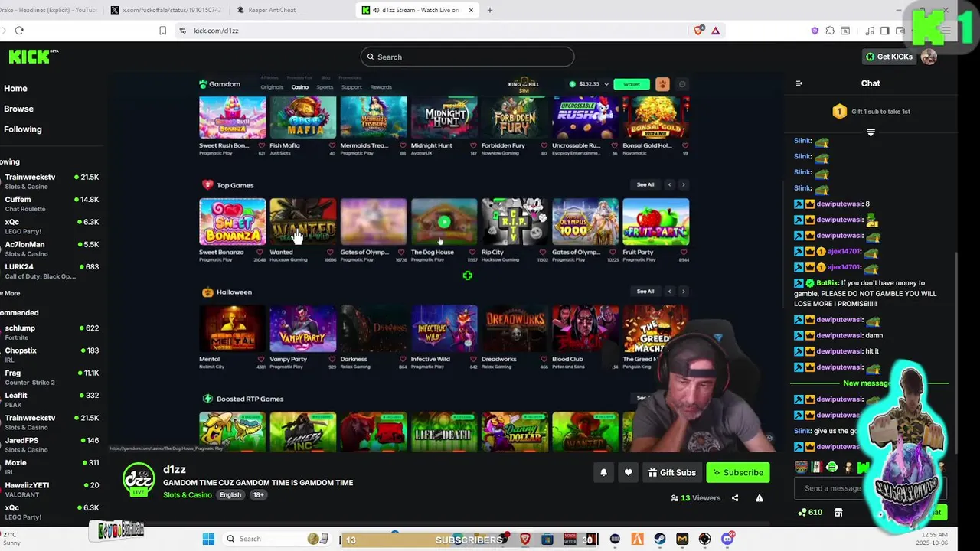Go to Home in the Kick sidebar
The image size is (980, 551).
click(x=15, y=88)
